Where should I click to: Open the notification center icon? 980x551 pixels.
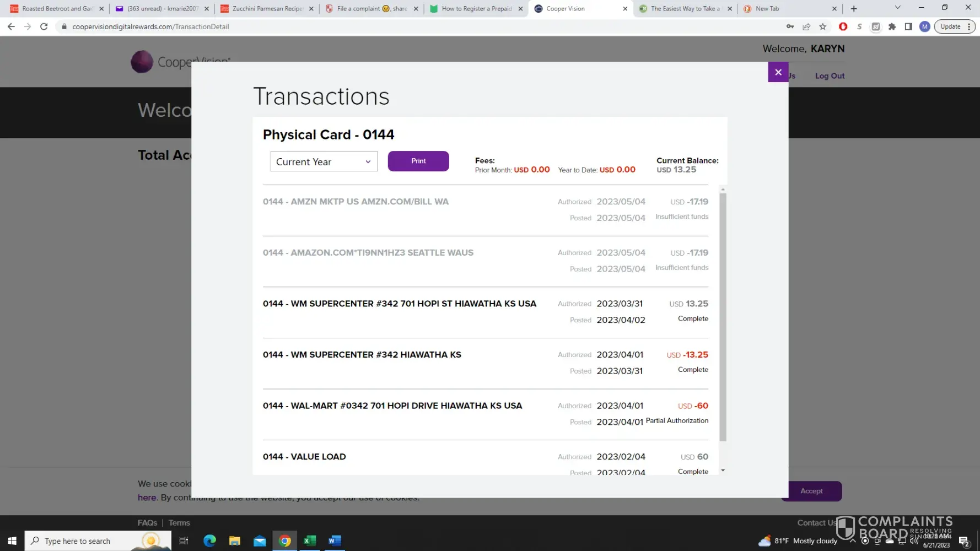point(964,541)
